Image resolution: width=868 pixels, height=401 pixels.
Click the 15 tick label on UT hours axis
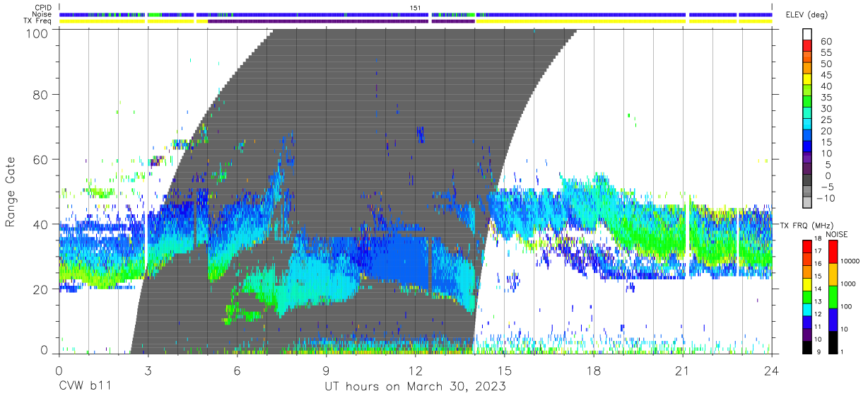505,370
